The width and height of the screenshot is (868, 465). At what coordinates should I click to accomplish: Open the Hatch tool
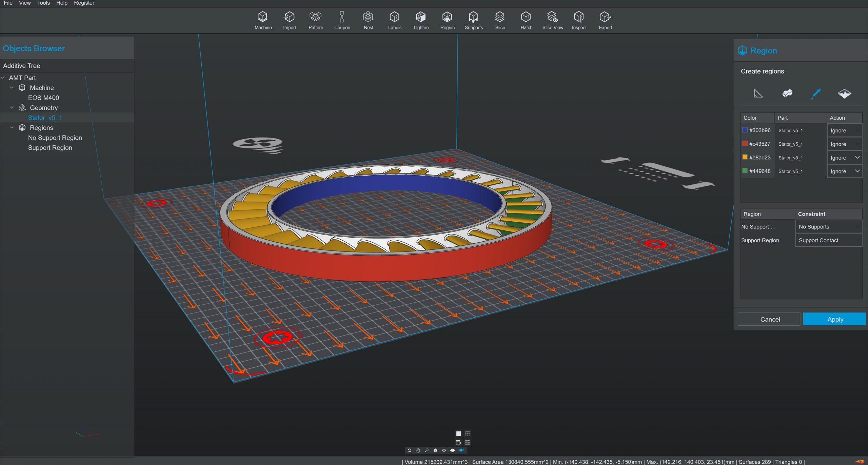[526, 21]
